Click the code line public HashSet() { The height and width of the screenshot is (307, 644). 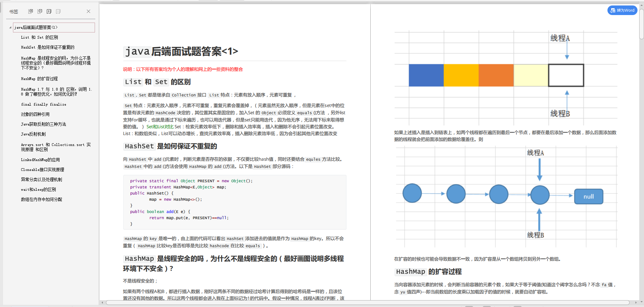click(152, 193)
